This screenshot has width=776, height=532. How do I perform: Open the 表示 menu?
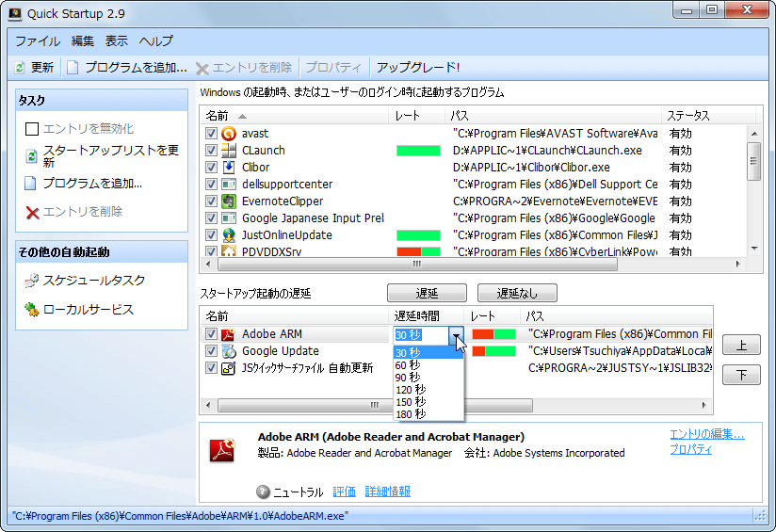pyautogui.click(x=116, y=40)
